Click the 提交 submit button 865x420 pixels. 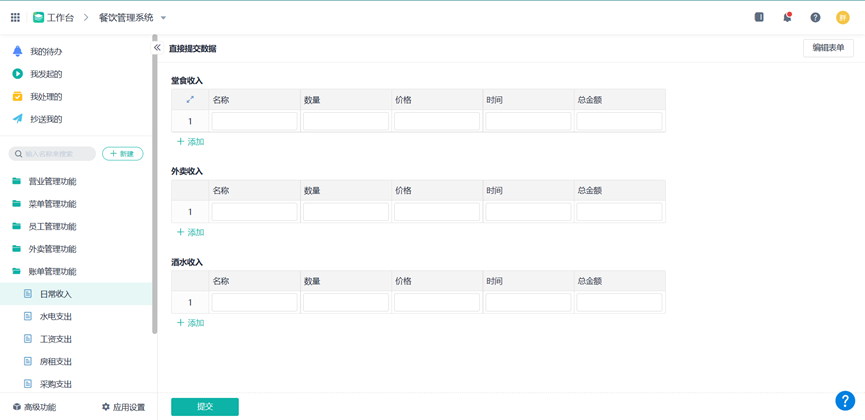204,407
